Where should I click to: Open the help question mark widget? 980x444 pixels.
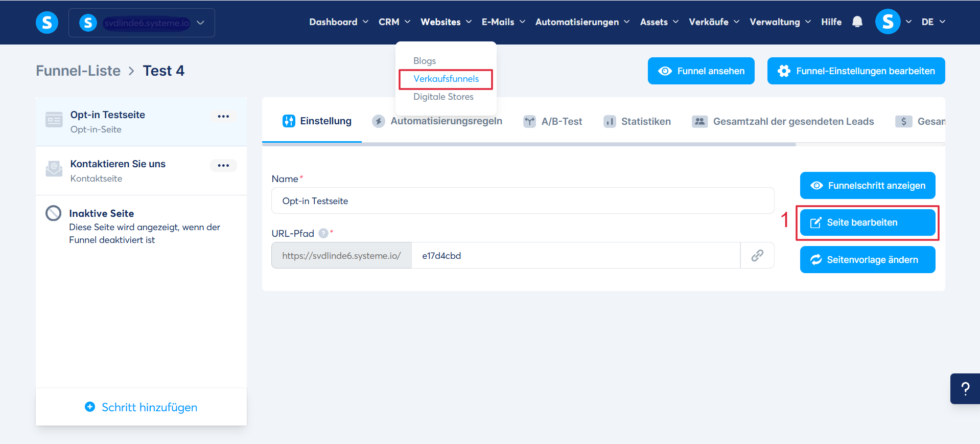pyautogui.click(x=965, y=389)
